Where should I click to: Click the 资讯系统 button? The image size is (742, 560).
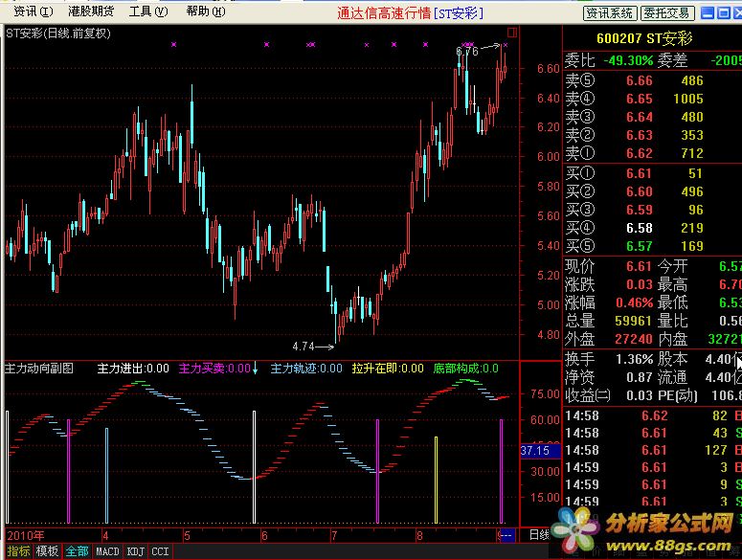[610, 13]
